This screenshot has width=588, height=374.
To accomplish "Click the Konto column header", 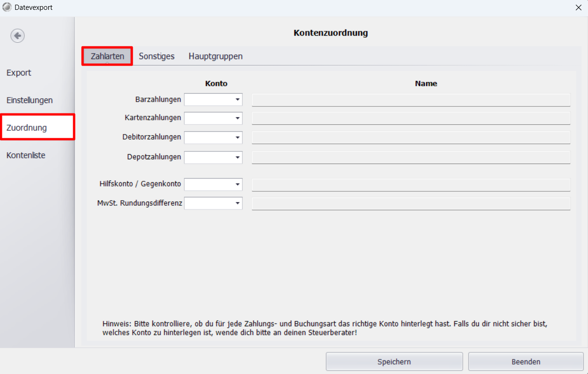I will (216, 83).
